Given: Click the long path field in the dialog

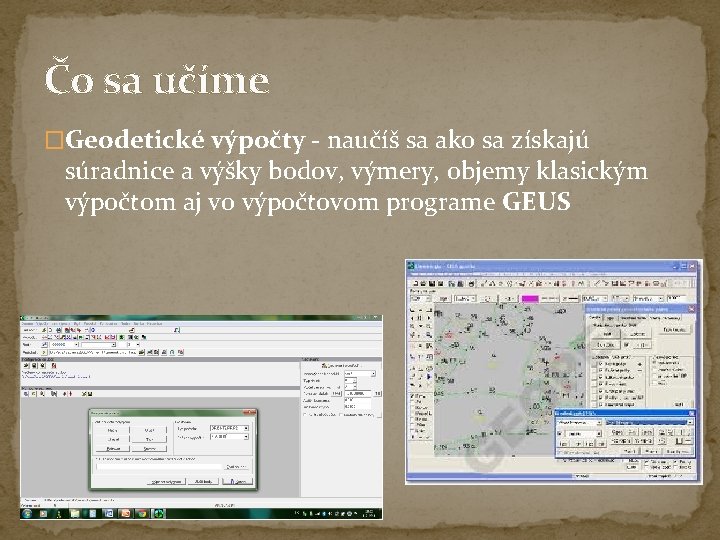Looking at the screenshot, I should click(x=158, y=467).
